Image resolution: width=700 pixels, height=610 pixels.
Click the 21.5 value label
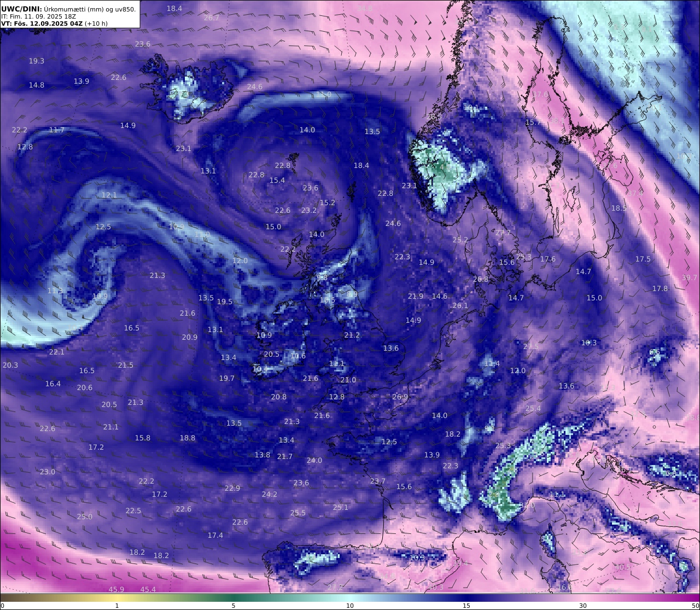pyautogui.click(x=126, y=365)
